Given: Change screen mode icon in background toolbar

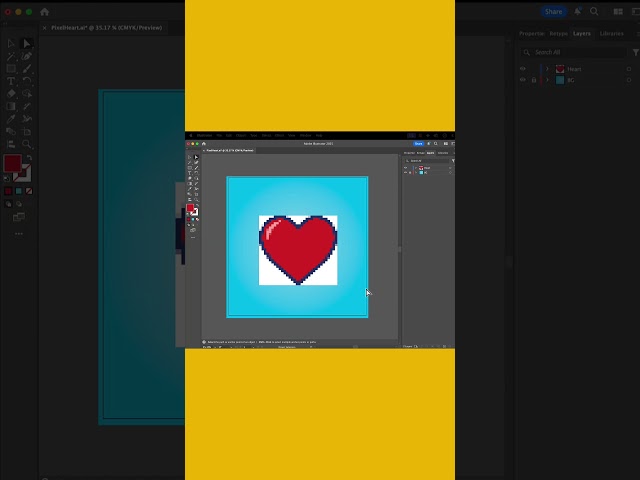Looking at the screenshot, I should (x=19, y=217).
